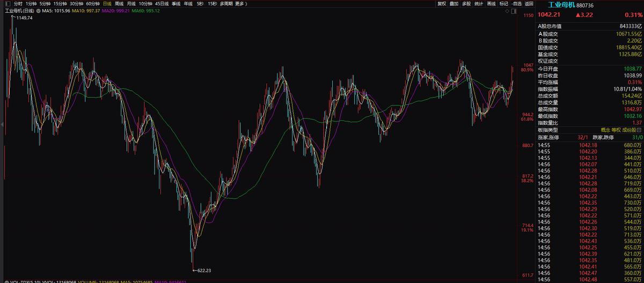The height and width of the screenshot is (283, 644).
Task: Open the 统计 statistics tool
Action: point(479,3)
